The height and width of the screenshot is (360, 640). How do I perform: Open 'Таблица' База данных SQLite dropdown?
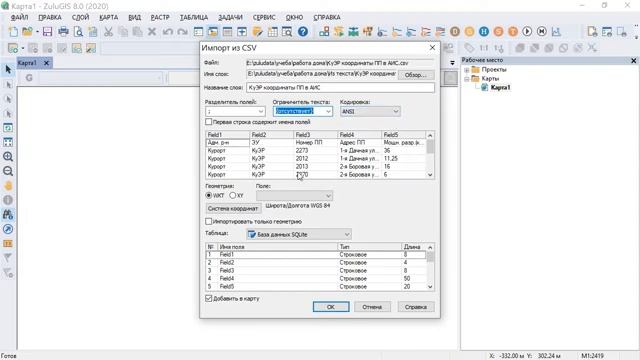pyautogui.click(x=299, y=234)
